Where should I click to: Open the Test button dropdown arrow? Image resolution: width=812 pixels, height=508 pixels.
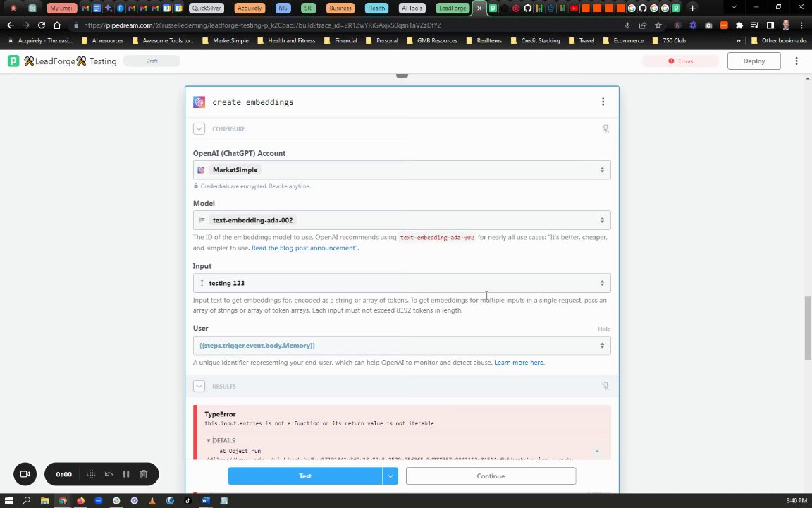point(390,476)
